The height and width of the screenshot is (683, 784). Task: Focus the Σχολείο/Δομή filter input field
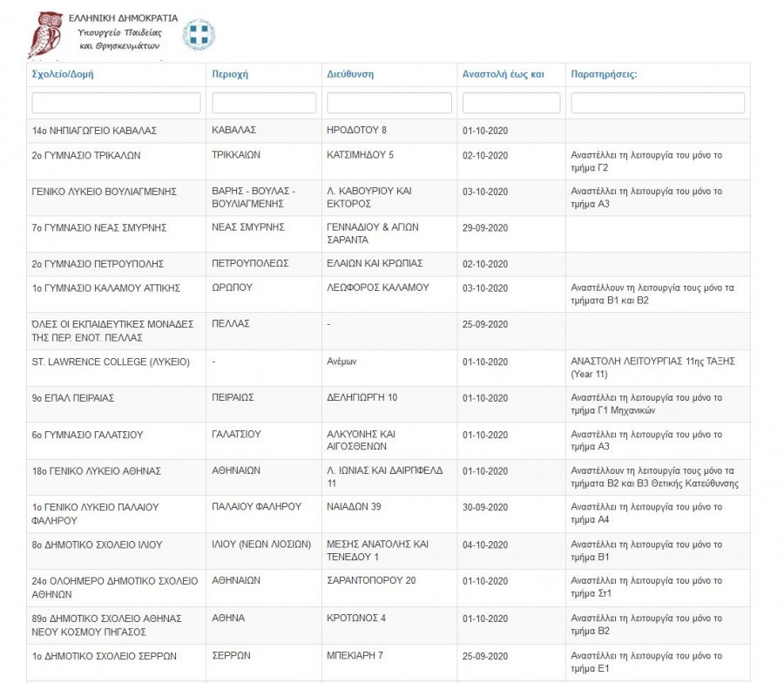(x=115, y=103)
